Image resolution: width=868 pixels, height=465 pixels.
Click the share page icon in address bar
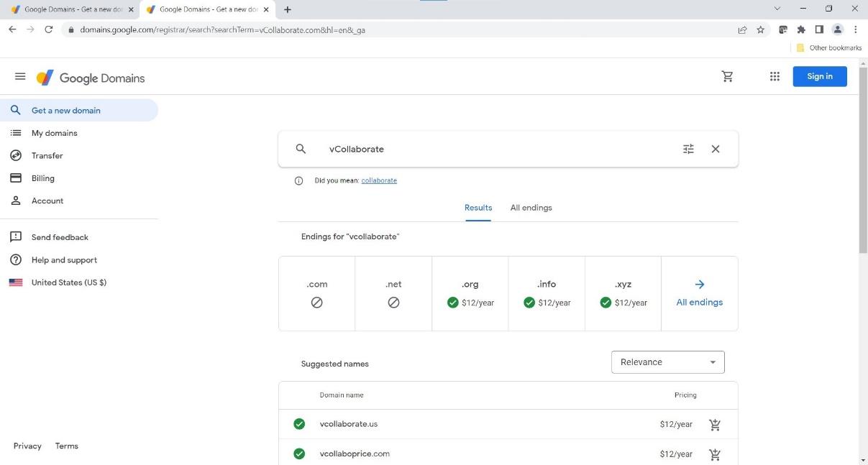(742, 29)
